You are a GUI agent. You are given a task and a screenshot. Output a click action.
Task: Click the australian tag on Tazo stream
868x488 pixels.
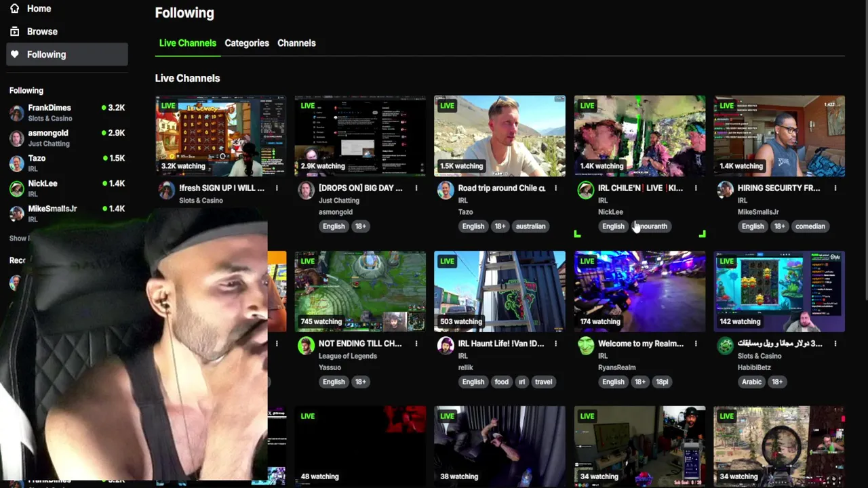pyautogui.click(x=530, y=226)
